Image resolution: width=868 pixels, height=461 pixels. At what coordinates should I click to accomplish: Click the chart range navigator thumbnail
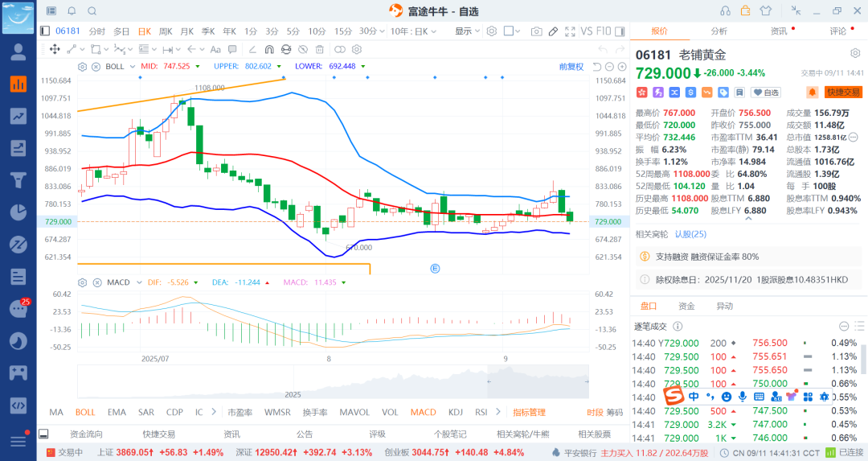click(334, 382)
